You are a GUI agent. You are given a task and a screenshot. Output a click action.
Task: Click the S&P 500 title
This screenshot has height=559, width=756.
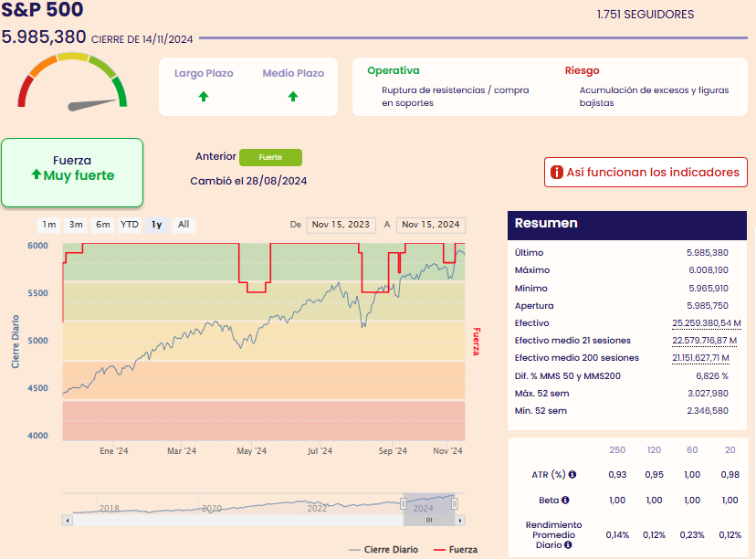point(42,9)
